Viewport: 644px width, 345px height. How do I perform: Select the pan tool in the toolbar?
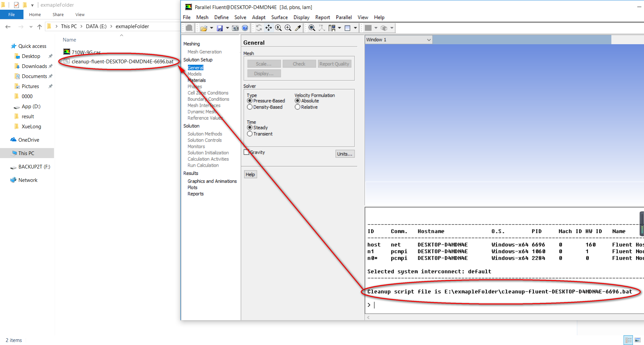tap(269, 28)
